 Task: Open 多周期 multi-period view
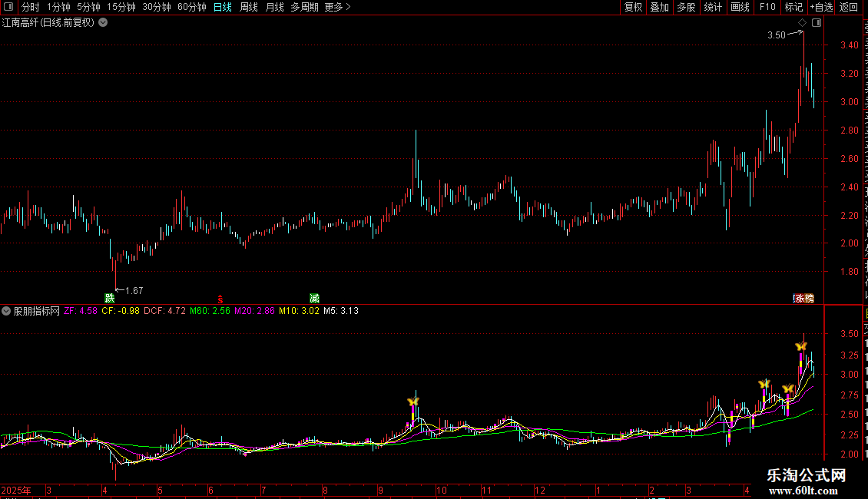click(304, 7)
